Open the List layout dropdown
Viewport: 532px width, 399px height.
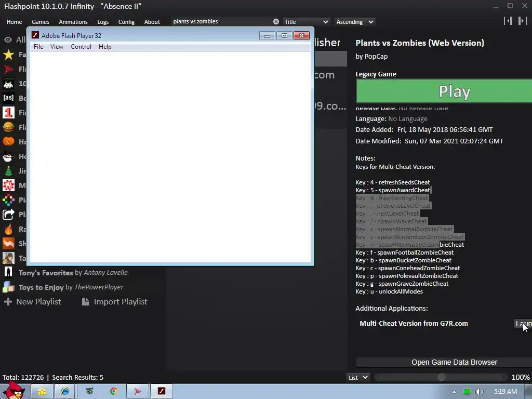(x=358, y=377)
